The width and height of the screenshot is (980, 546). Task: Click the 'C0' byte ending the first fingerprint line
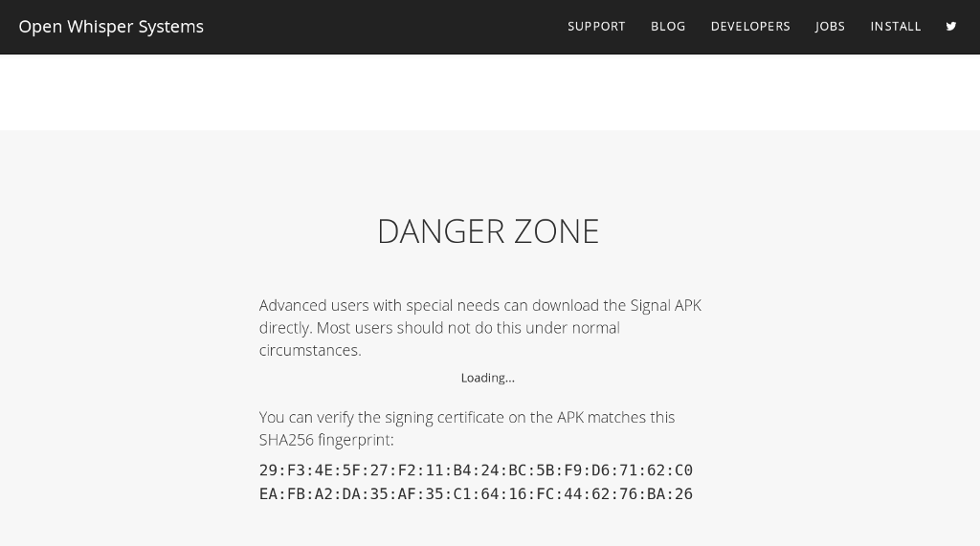683,470
